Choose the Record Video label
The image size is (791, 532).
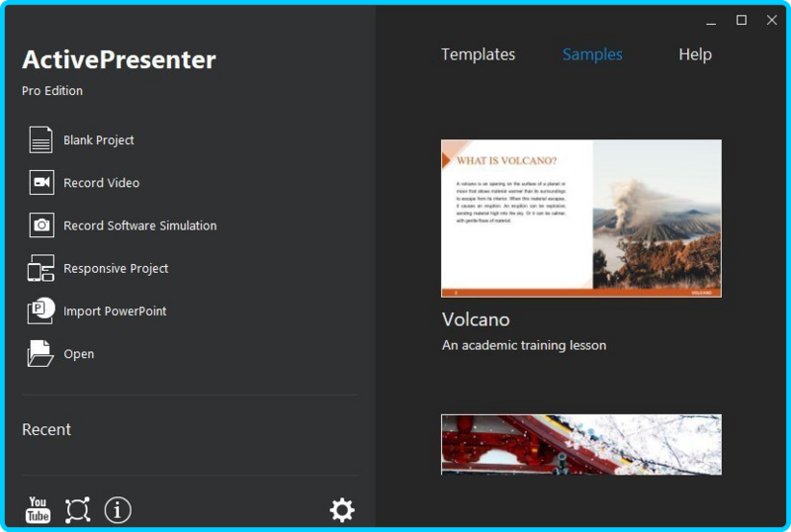pos(102,183)
